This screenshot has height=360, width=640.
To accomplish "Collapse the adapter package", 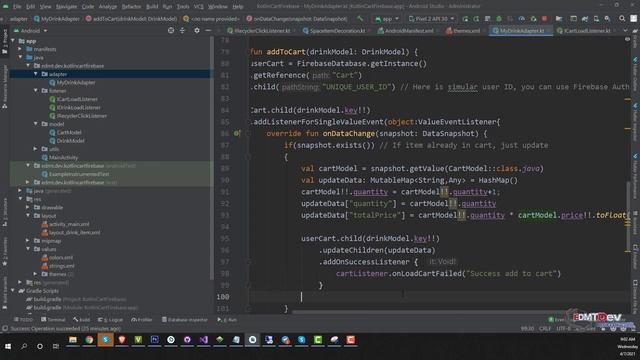I will point(36,74).
